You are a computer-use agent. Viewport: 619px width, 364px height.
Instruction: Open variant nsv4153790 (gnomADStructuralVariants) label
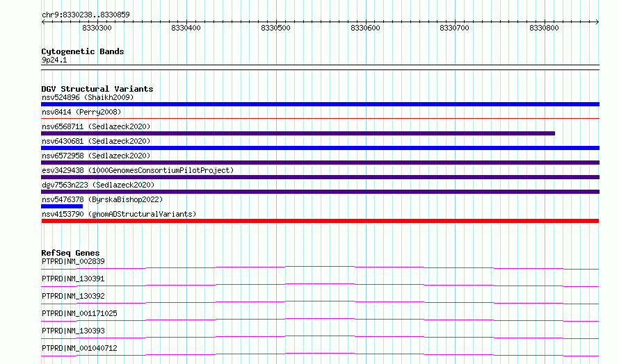coord(119,214)
